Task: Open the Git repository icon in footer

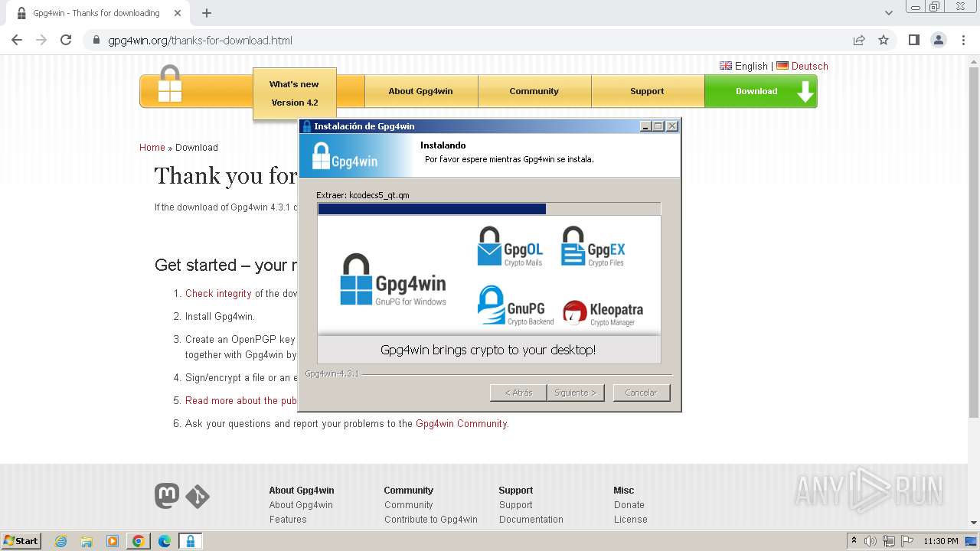Action: point(198,497)
